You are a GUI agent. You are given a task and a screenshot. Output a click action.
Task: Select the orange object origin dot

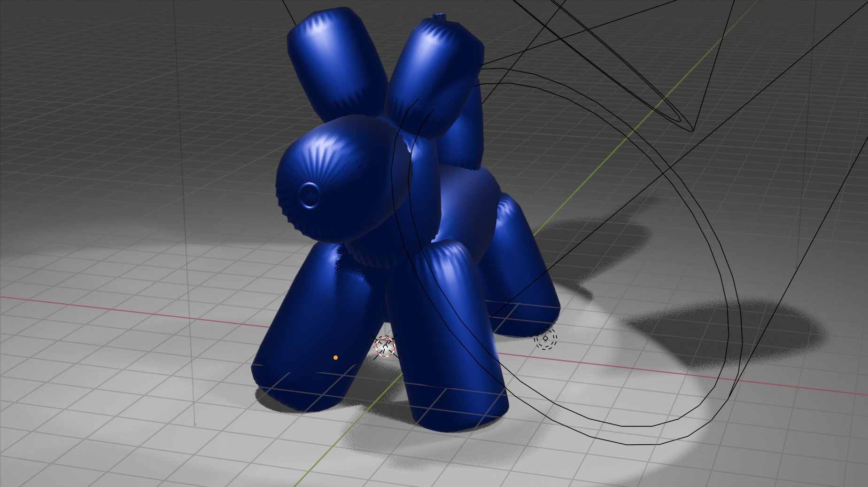[335, 358]
